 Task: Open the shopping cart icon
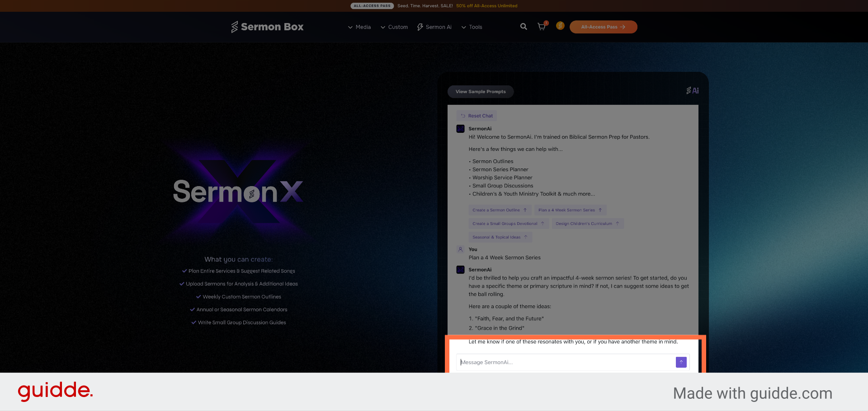click(542, 27)
